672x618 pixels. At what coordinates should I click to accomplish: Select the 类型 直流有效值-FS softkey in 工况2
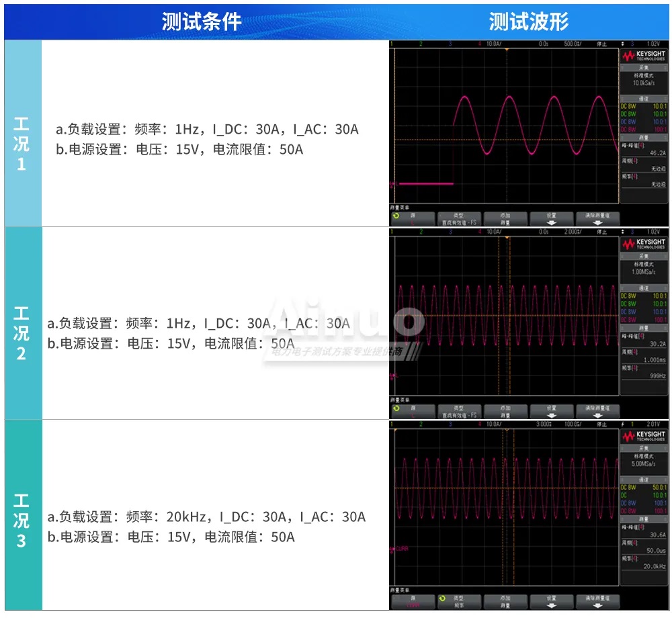(x=459, y=411)
